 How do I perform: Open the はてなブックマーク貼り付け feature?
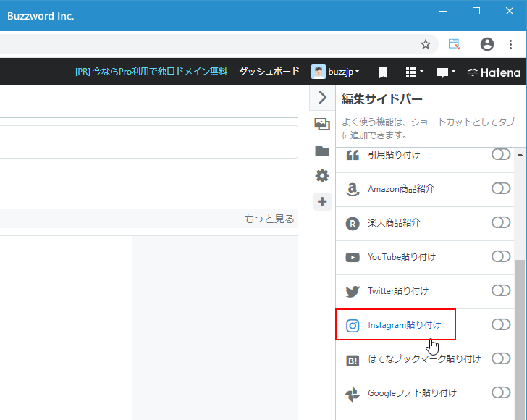(x=424, y=358)
